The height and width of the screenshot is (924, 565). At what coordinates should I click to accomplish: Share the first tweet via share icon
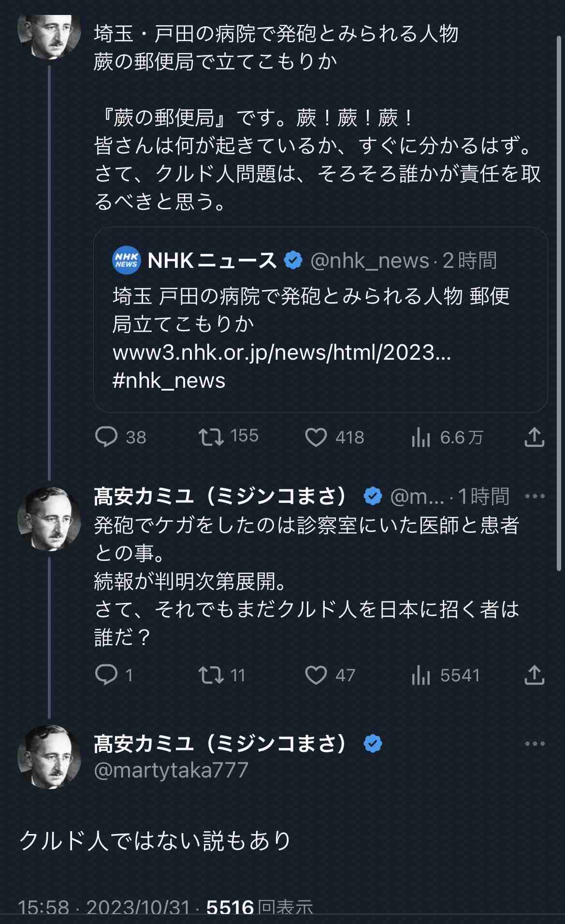pyautogui.click(x=535, y=437)
